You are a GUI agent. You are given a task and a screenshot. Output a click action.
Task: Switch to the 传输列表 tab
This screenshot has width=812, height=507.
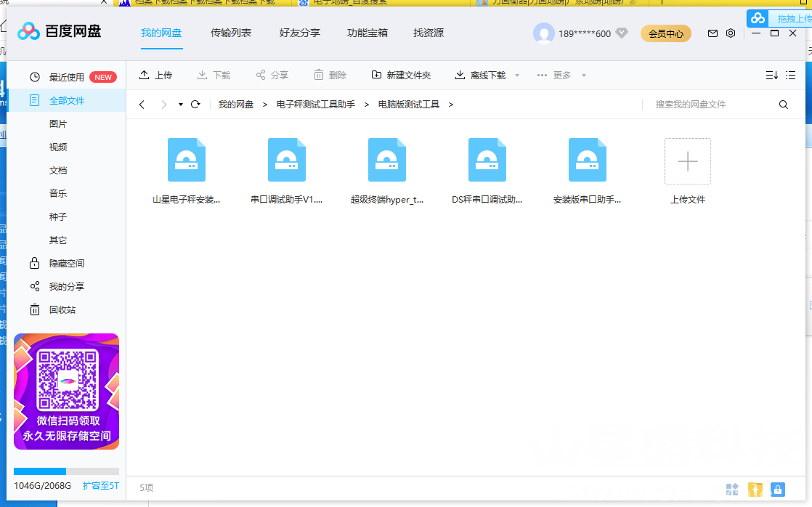point(231,33)
